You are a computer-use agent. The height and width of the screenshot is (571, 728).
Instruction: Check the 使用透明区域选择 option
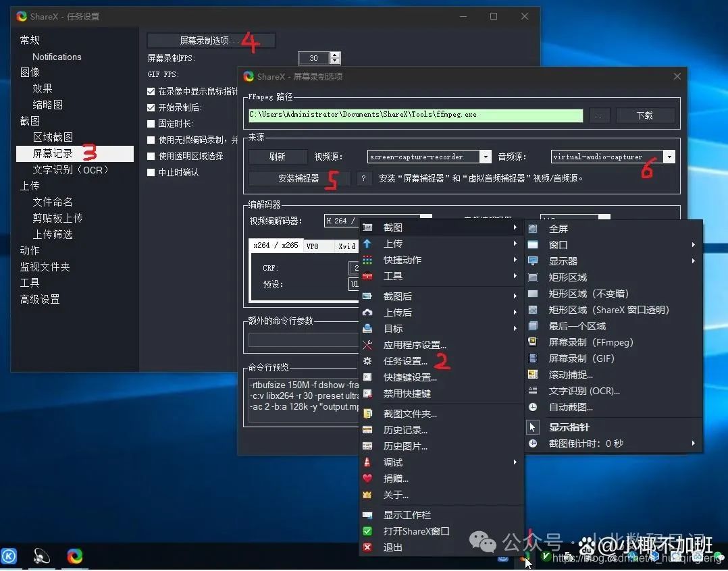151,157
